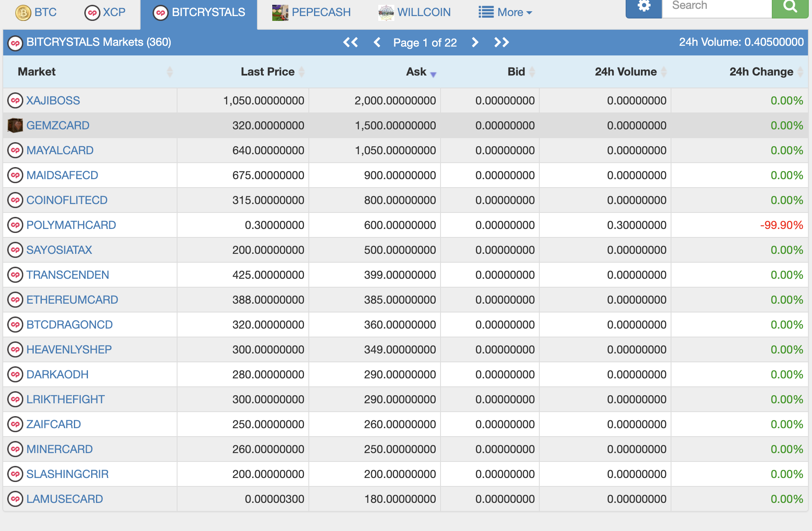This screenshot has height=531, width=812.
Task: Click the ZAIFCARD token icon
Action: 15,424
